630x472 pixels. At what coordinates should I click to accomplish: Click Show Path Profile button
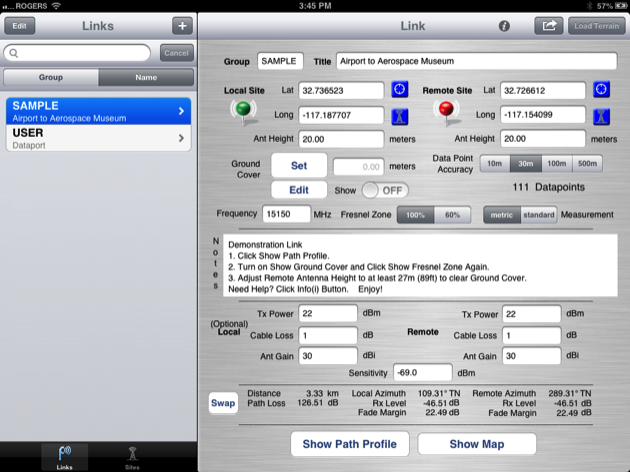[350, 444]
